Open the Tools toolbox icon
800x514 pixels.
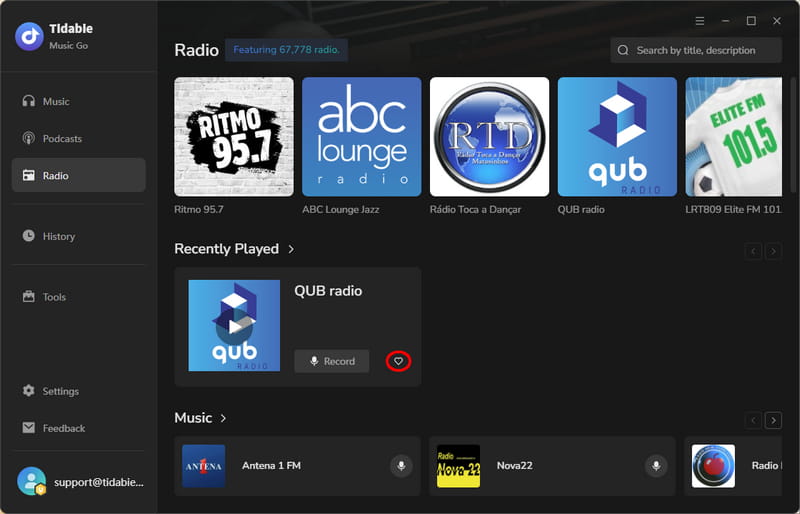coord(29,297)
